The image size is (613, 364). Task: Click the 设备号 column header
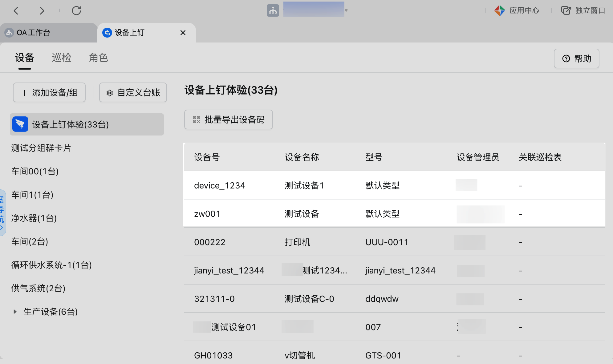click(x=207, y=157)
